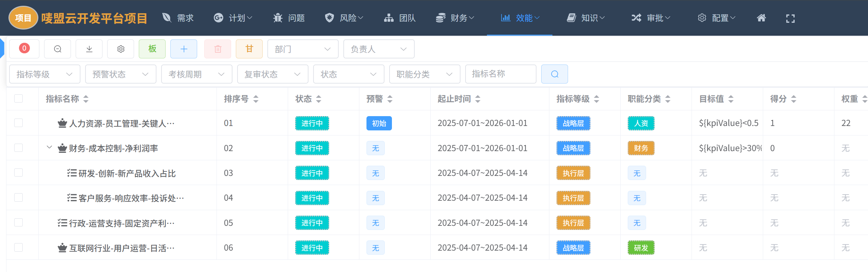
Task: Open the 效能 menu
Action: [x=520, y=18]
